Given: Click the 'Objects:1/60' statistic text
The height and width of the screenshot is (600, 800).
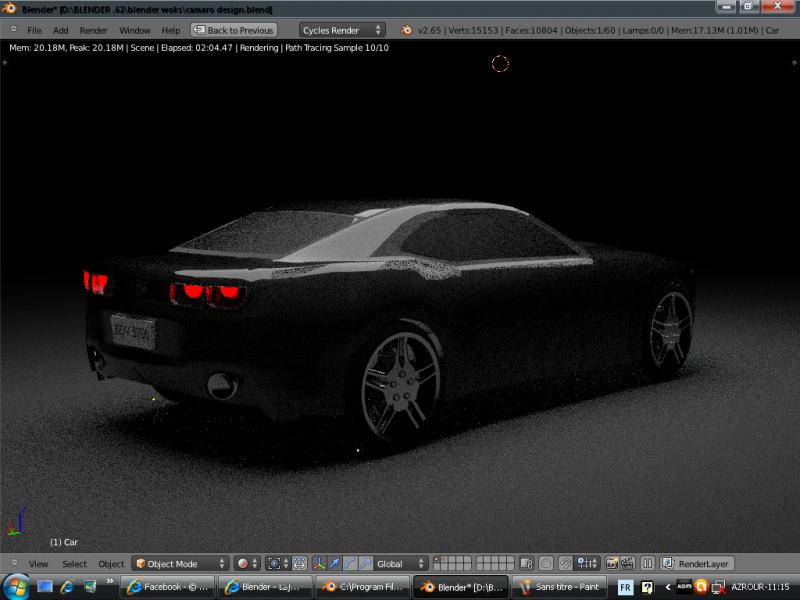Looking at the screenshot, I should coord(590,31).
